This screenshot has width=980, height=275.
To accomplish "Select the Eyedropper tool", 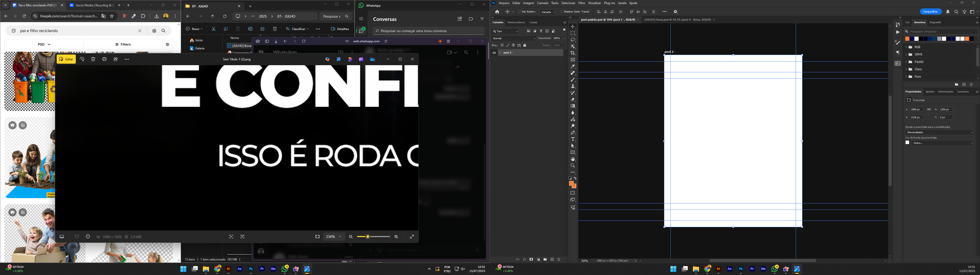I will pyautogui.click(x=573, y=66).
